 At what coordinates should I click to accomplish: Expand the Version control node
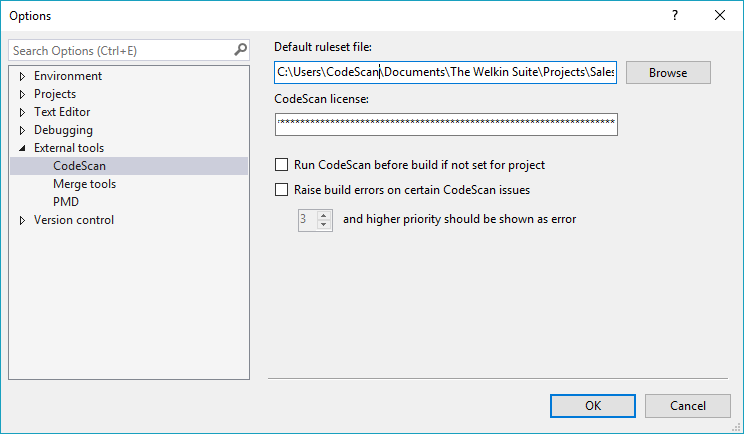point(22,220)
